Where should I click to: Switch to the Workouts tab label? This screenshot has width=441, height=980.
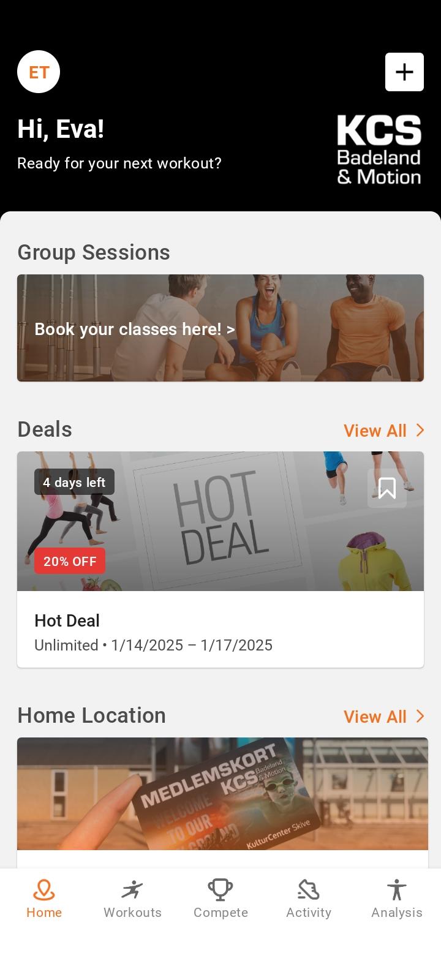coord(132,913)
